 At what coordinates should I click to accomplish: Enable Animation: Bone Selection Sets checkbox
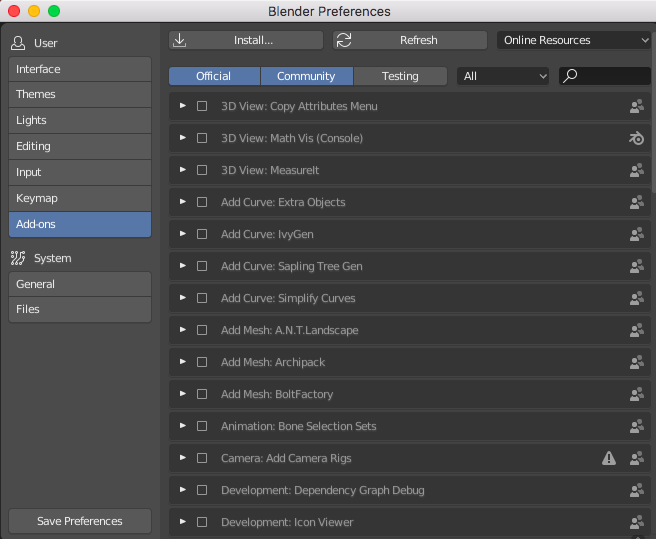point(202,426)
